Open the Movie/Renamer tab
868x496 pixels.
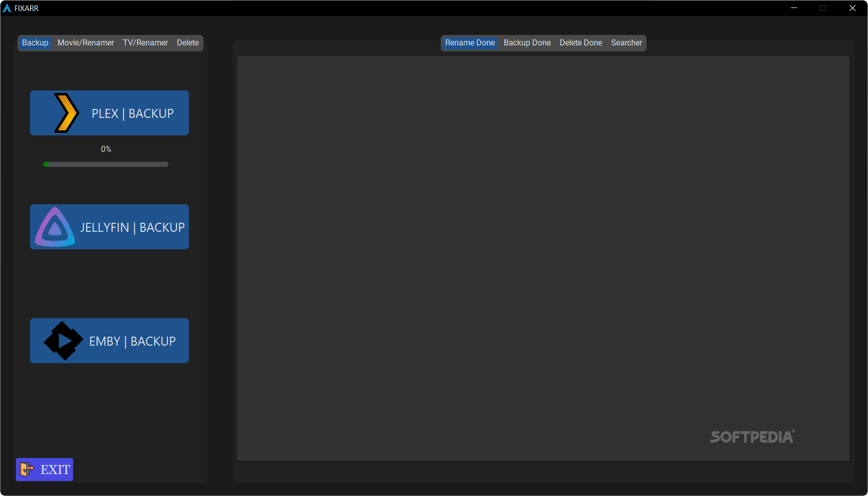point(85,43)
